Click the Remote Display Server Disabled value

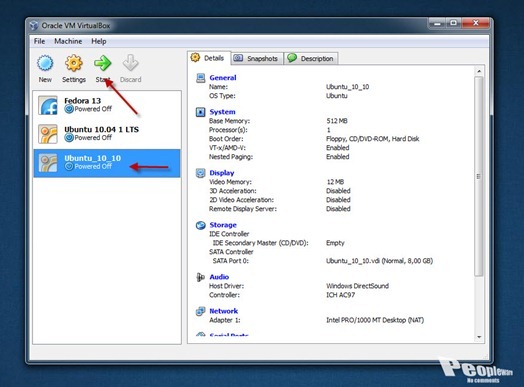point(338,209)
